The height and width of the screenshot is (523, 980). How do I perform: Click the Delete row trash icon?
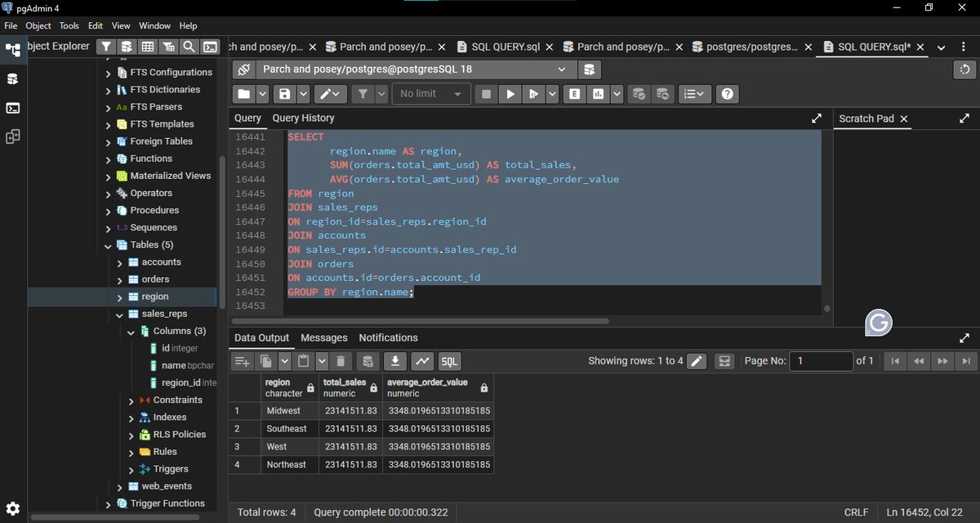[x=341, y=360]
